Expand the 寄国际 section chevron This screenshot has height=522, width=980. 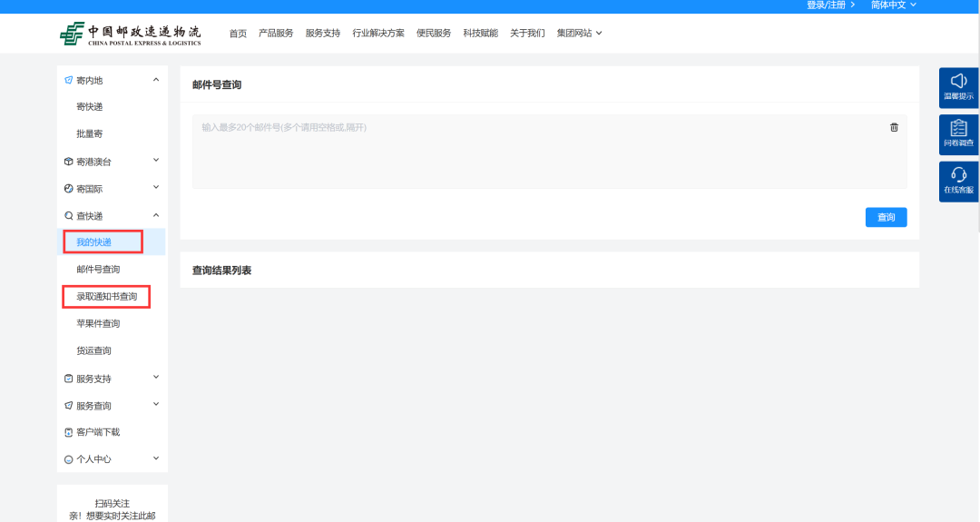click(x=156, y=188)
